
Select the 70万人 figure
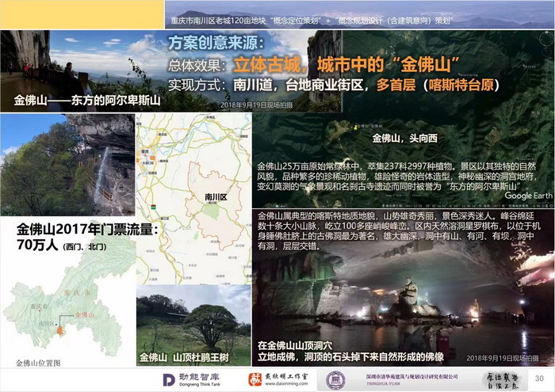pos(37,245)
